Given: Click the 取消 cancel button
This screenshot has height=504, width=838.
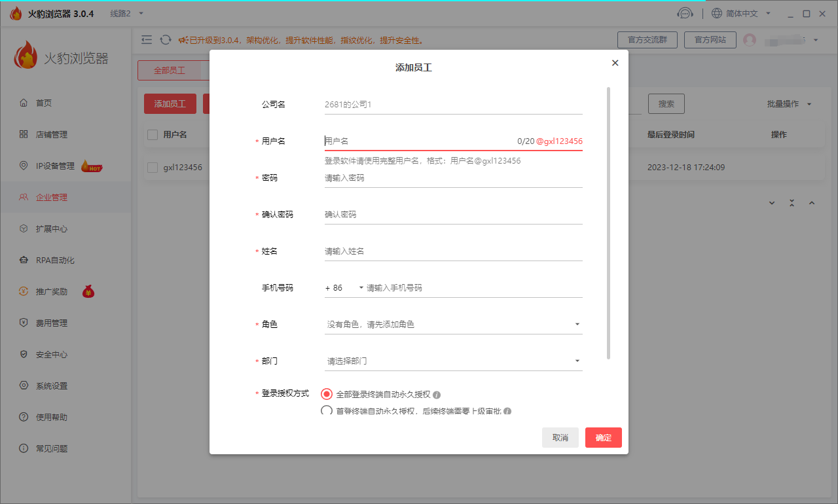Looking at the screenshot, I should (x=560, y=438).
